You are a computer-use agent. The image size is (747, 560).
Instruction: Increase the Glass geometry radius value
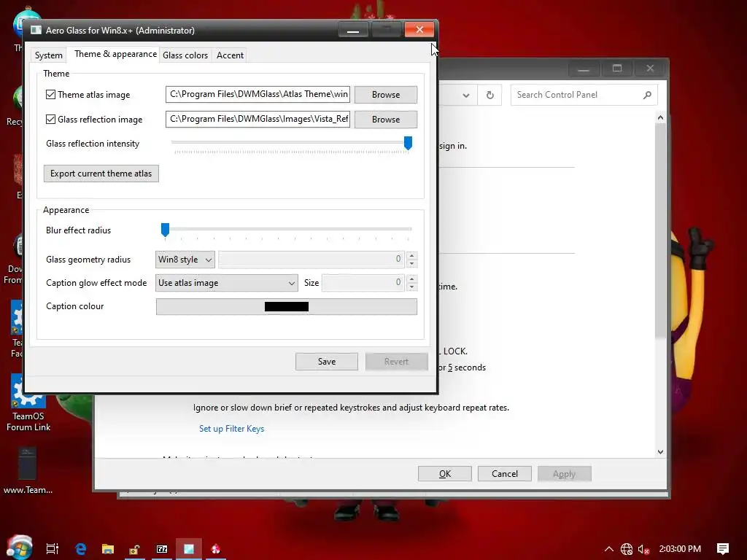point(411,254)
